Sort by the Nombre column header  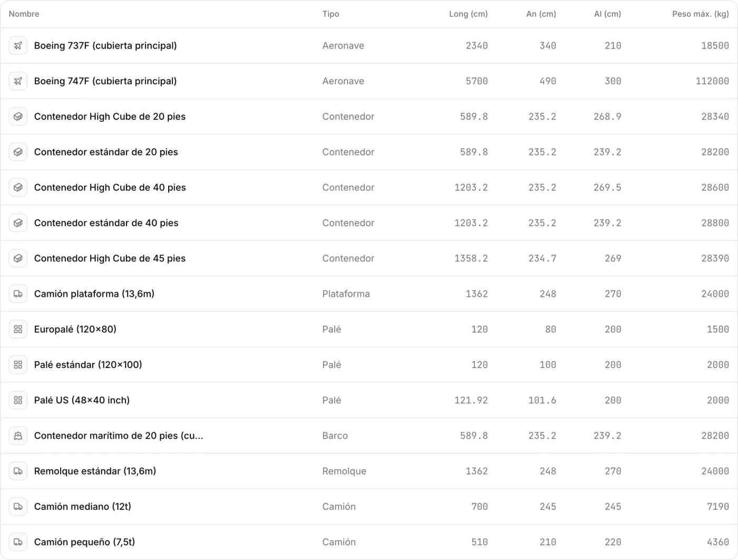[24, 14]
